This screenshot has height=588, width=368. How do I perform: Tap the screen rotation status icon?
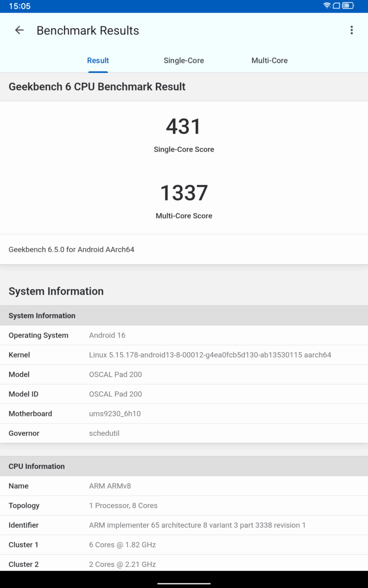[336, 6]
